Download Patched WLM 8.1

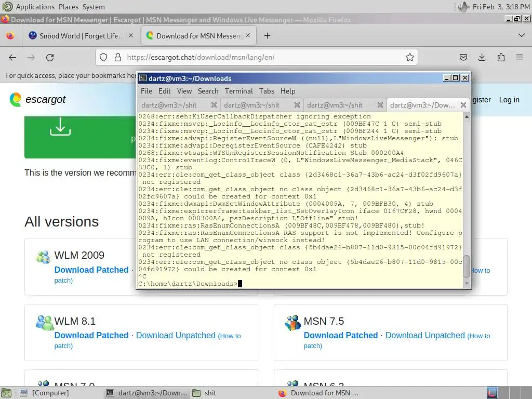tap(91, 335)
